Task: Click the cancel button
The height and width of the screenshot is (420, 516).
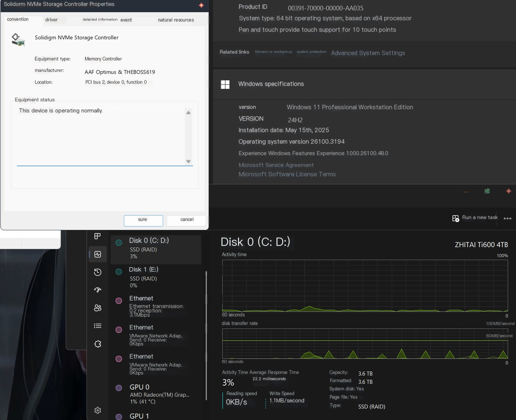Action: pyautogui.click(x=187, y=220)
